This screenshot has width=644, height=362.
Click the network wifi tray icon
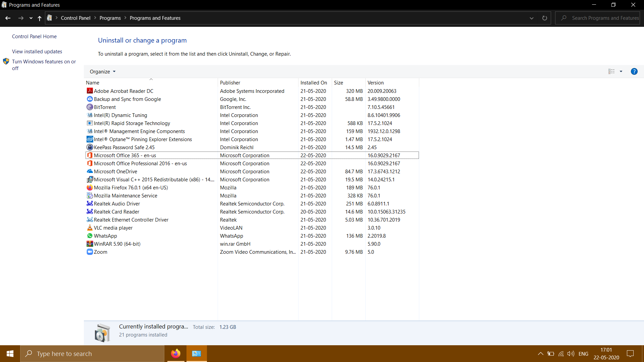(561, 354)
